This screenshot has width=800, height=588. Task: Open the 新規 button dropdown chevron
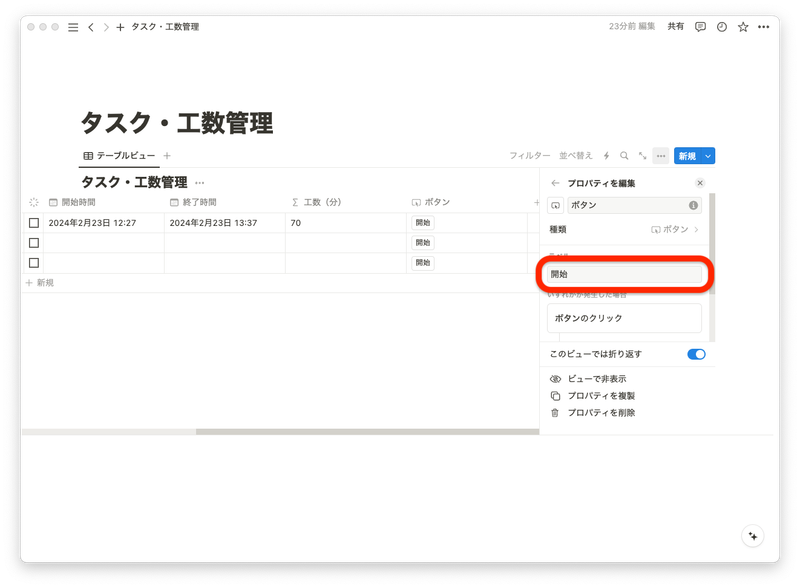[708, 156]
